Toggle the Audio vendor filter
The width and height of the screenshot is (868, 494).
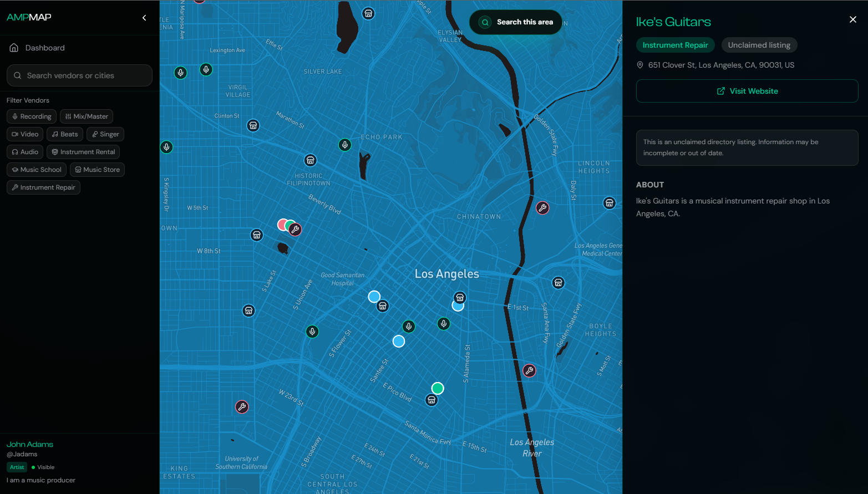25,152
